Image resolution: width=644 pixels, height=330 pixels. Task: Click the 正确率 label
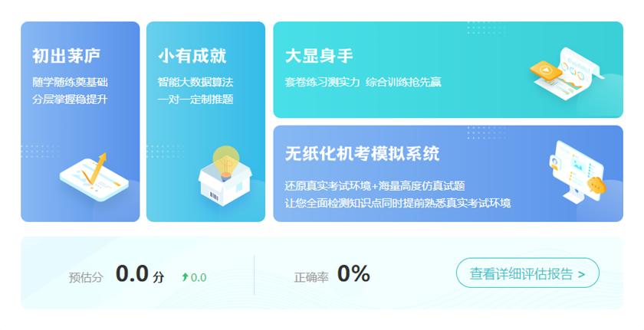[x=311, y=277]
